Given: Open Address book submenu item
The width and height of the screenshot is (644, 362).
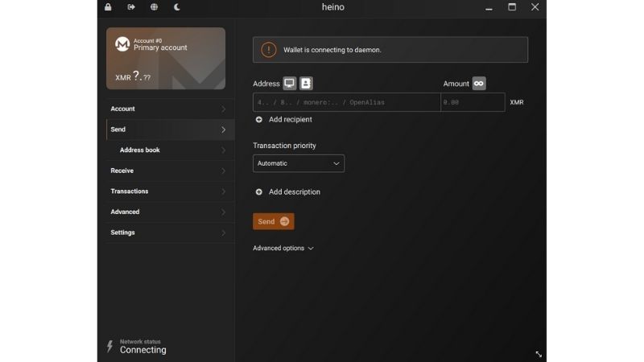Looking at the screenshot, I should pyautogui.click(x=170, y=150).
